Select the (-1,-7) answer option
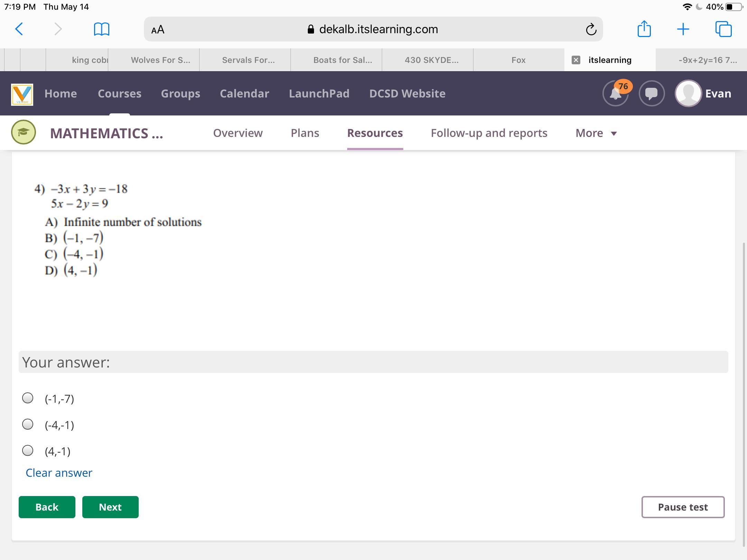Viewport: 747px width, 560px height. [28, 398]
